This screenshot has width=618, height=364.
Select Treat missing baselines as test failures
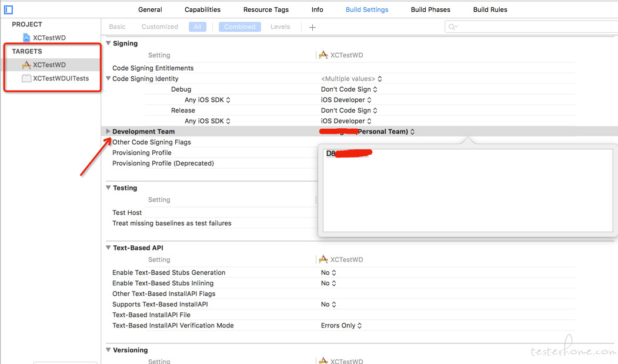172,223
